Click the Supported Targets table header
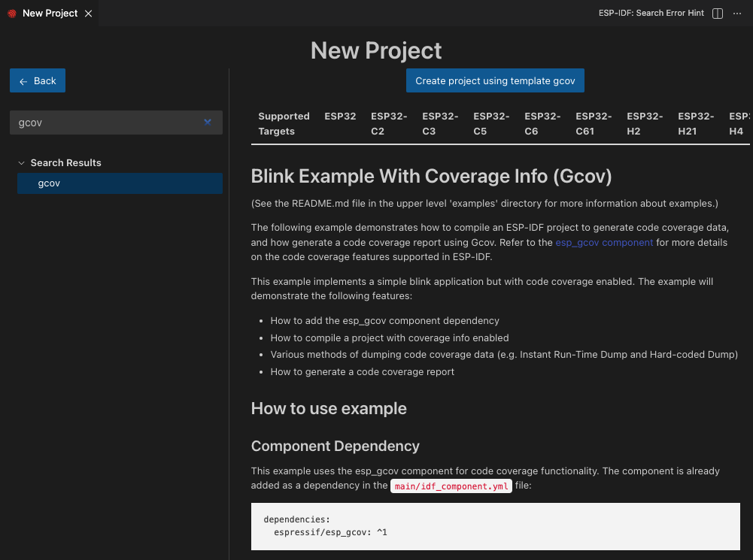Screen dimensions: 753x560 point(284,124)
